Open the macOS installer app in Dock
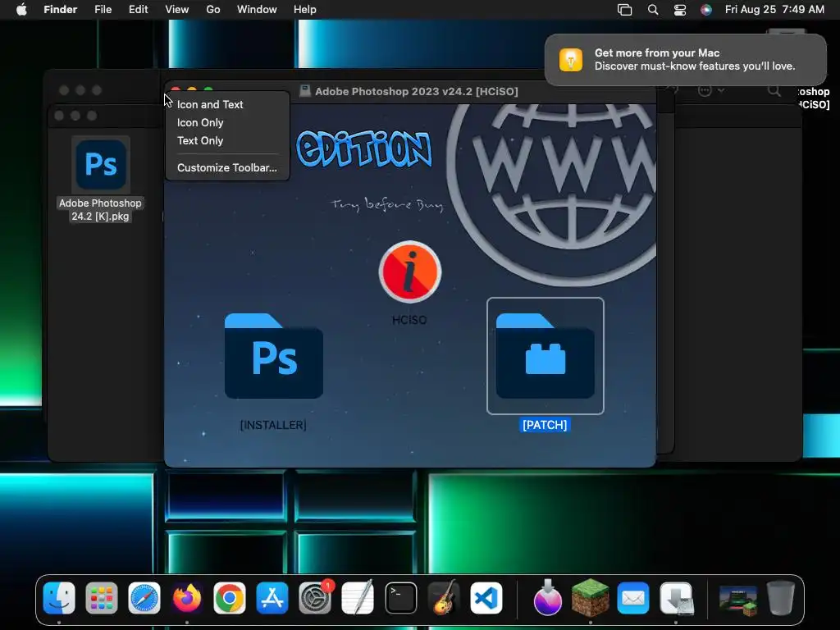Viewport: 840px width, 630px height. pyautogui.click(x=547, y=598)
